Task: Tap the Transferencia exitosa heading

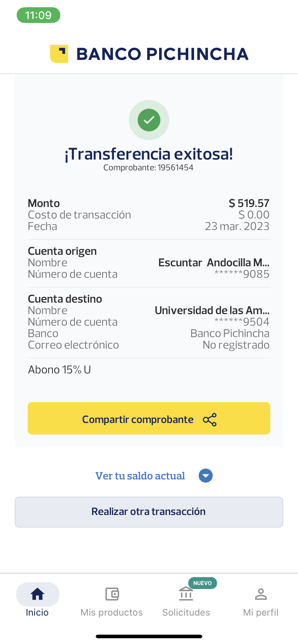Action: coord(149,154)
